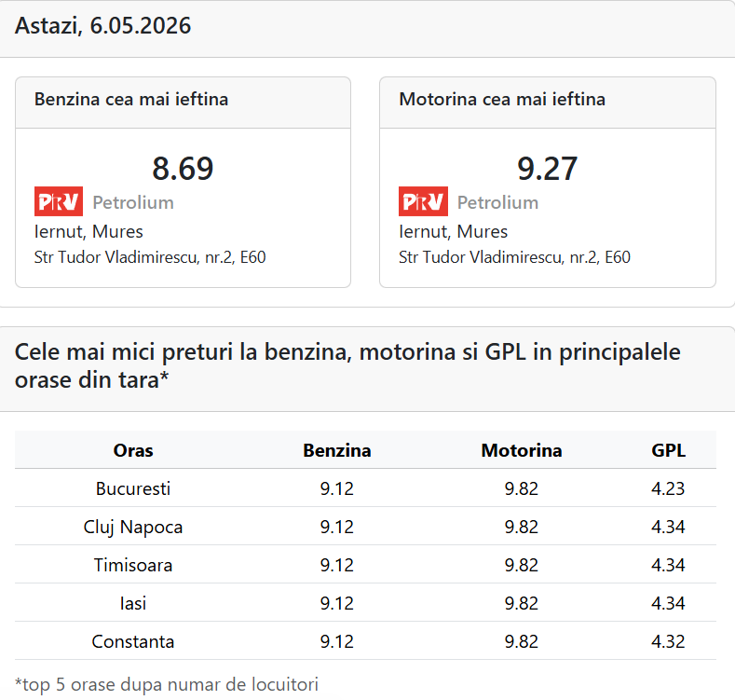Click the Benzina column header
Viewport: 735px width, 700px height.
tap(337, 450)
